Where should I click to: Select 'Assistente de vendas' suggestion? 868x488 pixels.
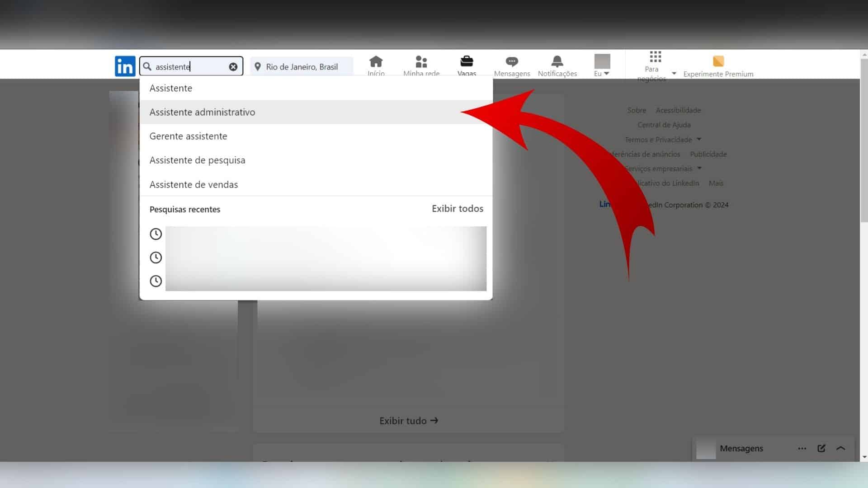(316, 184)
